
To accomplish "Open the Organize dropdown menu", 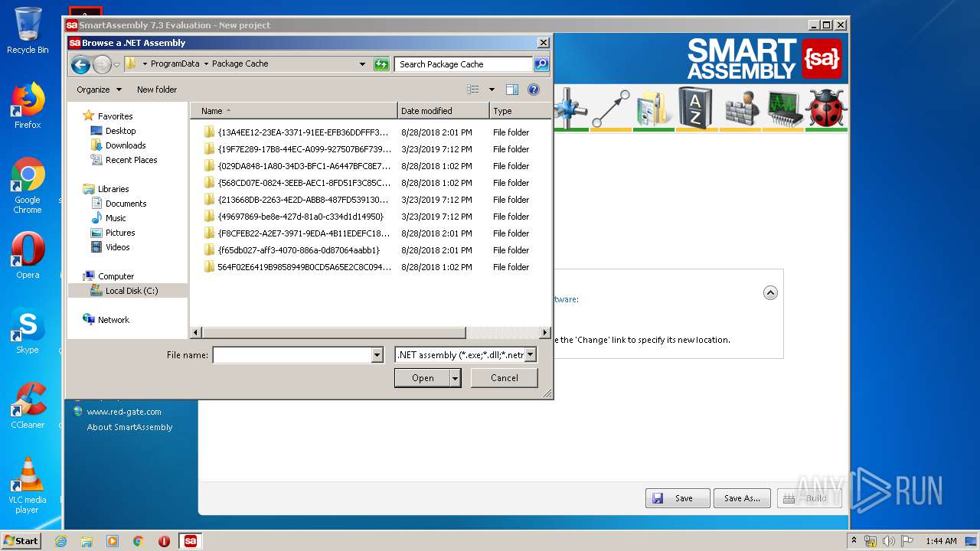I will pos(99,90).
